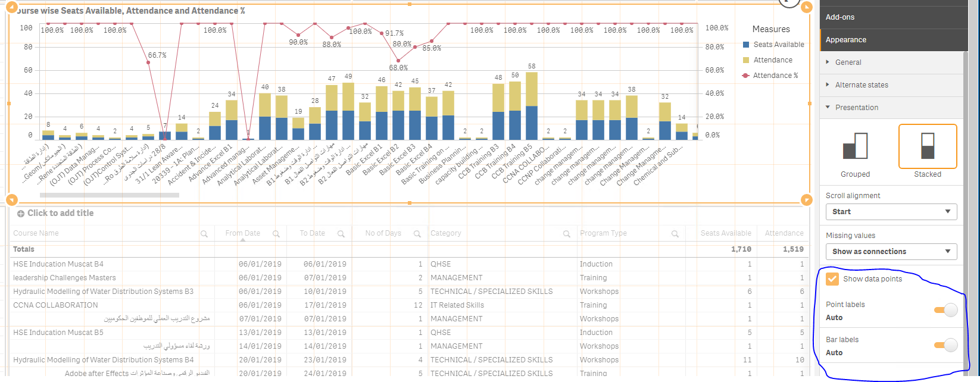Click the Attendance column header
Image resolution: width=980 pixels, height=382 pixels.
(x=784, y=233)
